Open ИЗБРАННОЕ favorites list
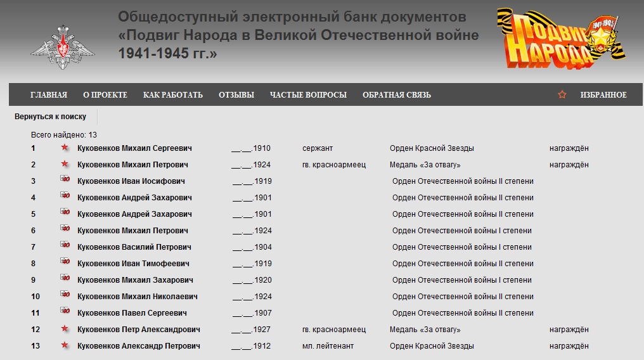This screenshot has height=360, width=644. pyautogui.click(x=603, y=95)
